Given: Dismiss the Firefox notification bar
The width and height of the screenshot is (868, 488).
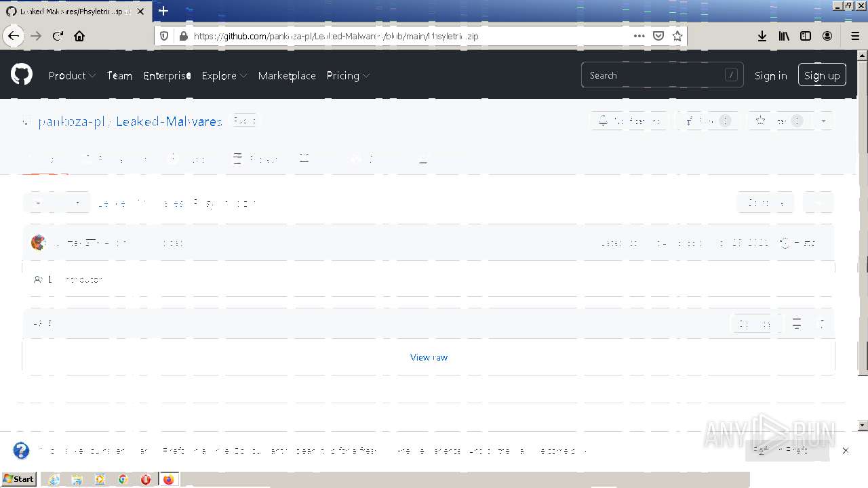Looking at the screenshot, I should [x=845, y=450].
